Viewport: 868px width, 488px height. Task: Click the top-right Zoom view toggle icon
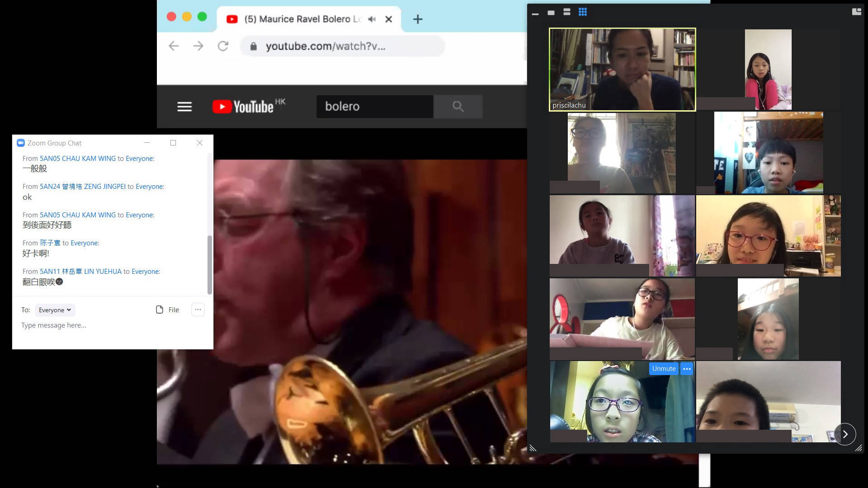tap(857, 12)
